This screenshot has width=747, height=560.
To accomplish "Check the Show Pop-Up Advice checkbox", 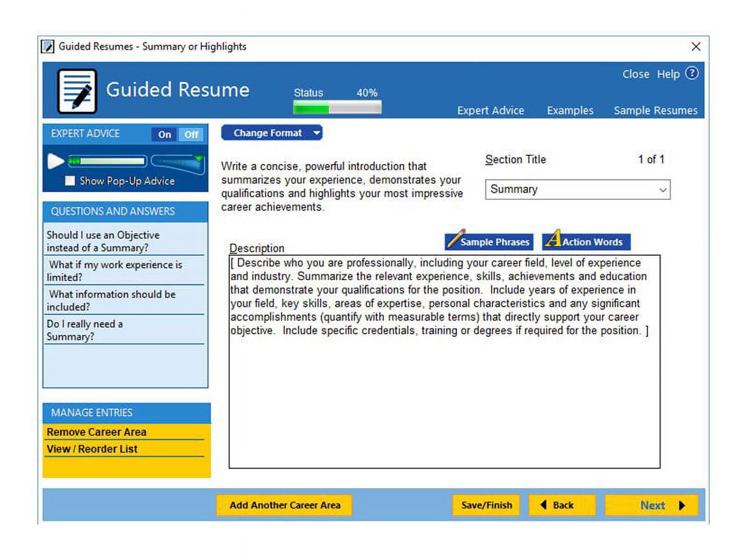I will pyautogui.click(x=70, y=181).
